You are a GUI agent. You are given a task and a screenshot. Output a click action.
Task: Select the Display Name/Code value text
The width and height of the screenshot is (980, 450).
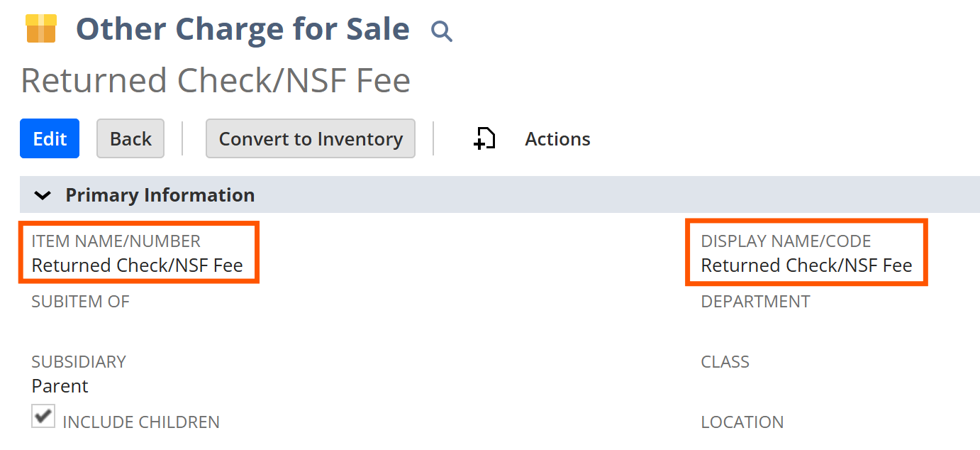click(806, 265)
